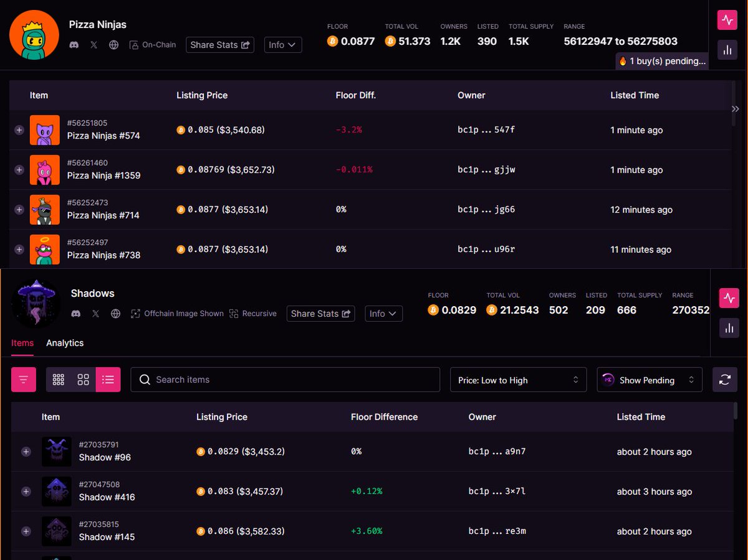
Task: Click Pizza Ninjas Listed Time column header
Action: pos(635,95)
